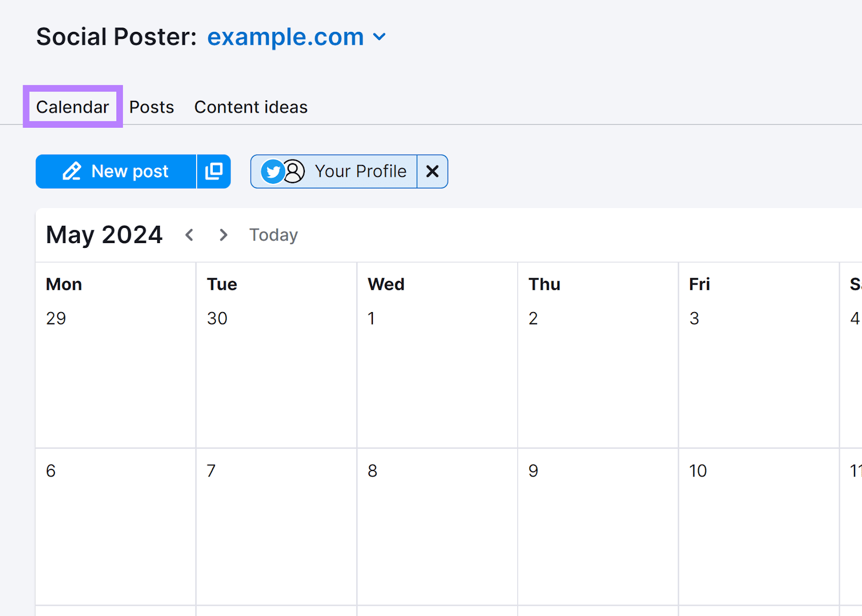Click the pencil icon on New post button

72,171
